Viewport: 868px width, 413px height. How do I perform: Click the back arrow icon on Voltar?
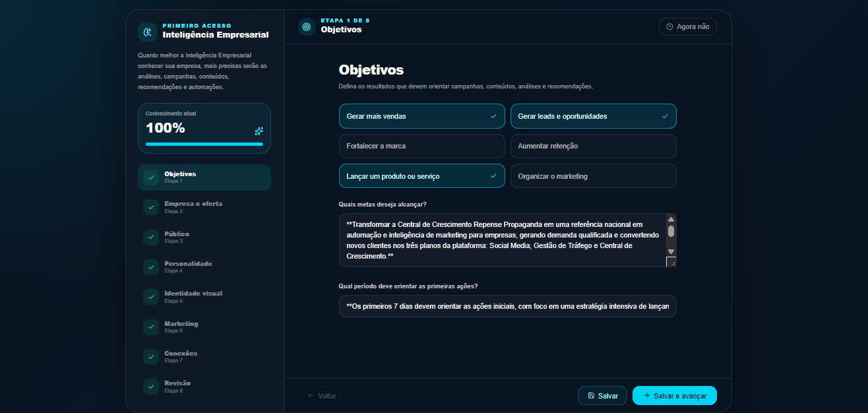point(311,396)
